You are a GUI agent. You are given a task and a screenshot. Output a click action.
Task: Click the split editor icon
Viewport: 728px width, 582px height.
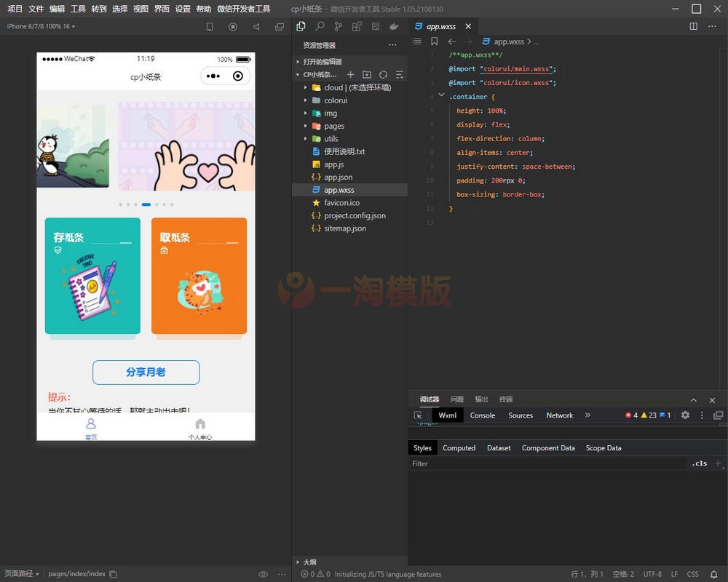pyautogui.click(x=693, y=26)
